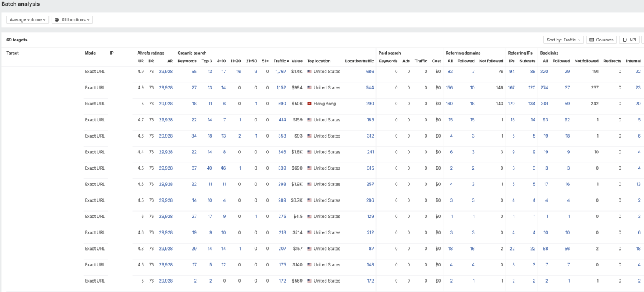
Task: Click the 87 keywords link
Action: tap(194, 168)
